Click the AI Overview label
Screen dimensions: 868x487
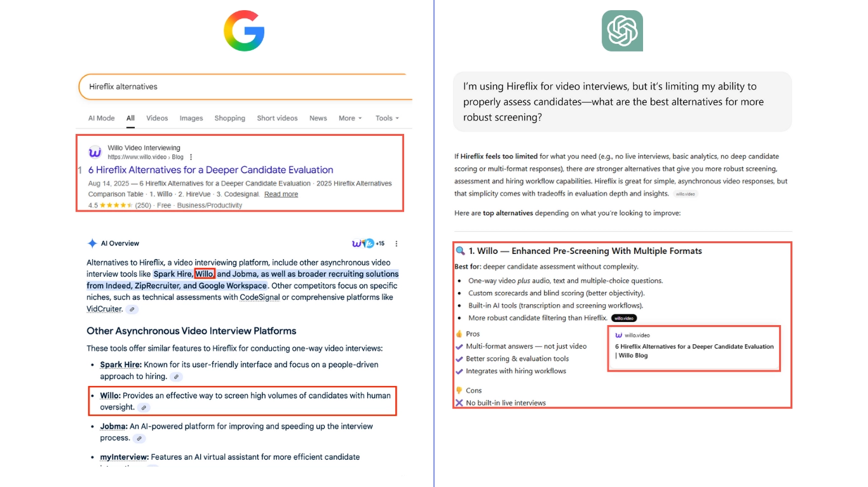(x=119, y=243)
